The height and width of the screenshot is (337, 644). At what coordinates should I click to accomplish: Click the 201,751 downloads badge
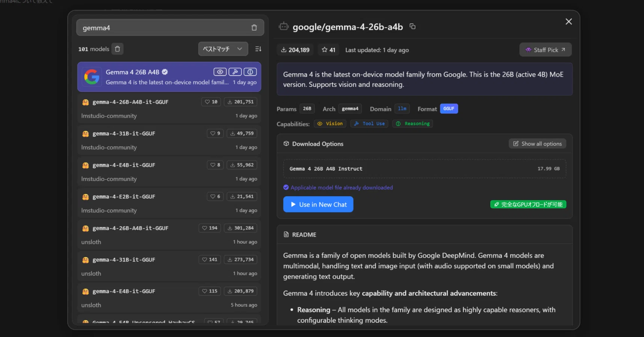click(240, 102)
